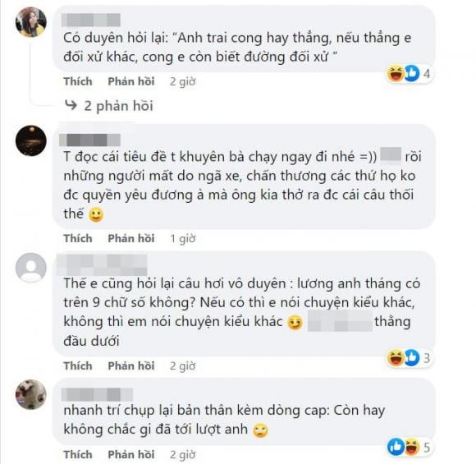Click laughing reaction icon on first comment
Viewport: 476px width, 464px height.
click(396, 74)
